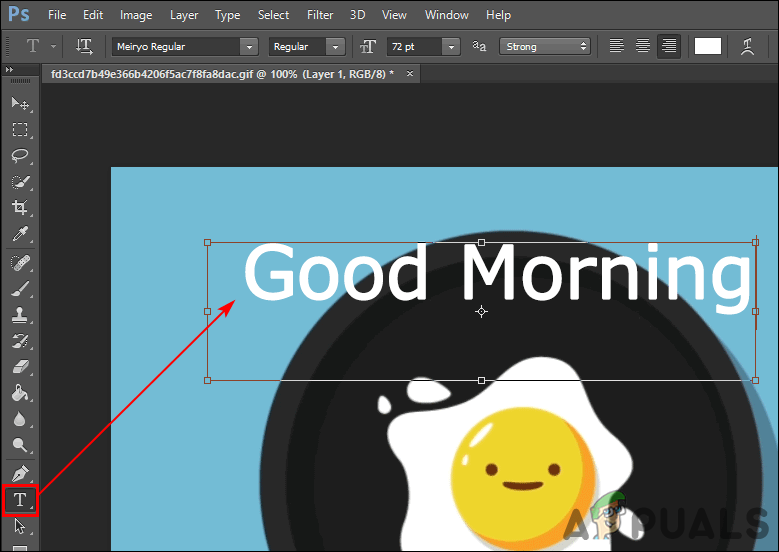
Task: Click the Horizontal Type tool
Action: pos(20,500)
